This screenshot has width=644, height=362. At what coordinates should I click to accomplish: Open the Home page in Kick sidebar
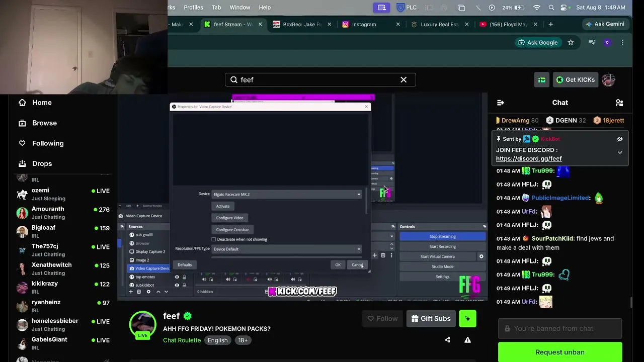pos(42,103)
